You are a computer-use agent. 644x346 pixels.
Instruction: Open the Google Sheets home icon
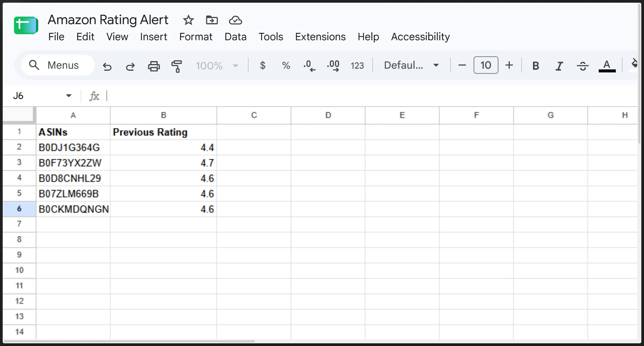tap(26, 25)
